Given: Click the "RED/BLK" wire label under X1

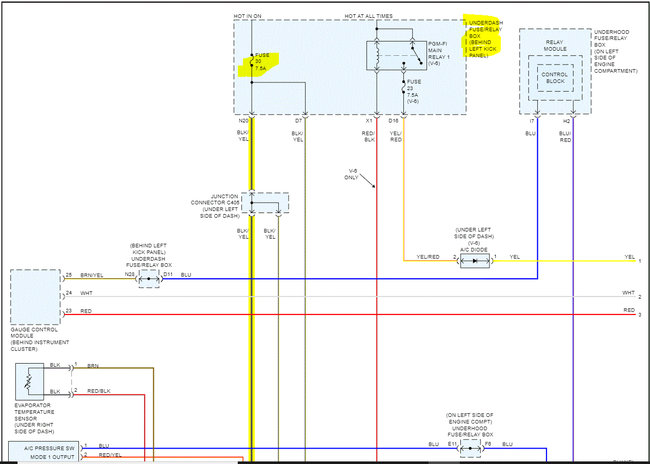Looking at the screenshot, I should pos(369,136).
